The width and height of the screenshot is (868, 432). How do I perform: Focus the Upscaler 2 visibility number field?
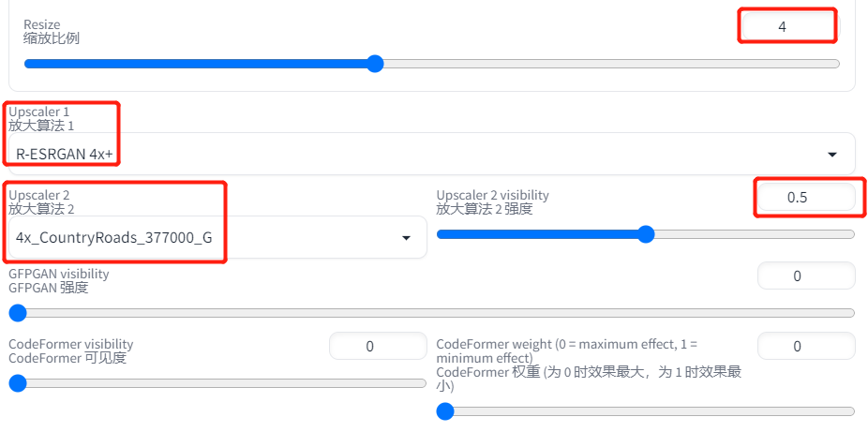point(806,197)
